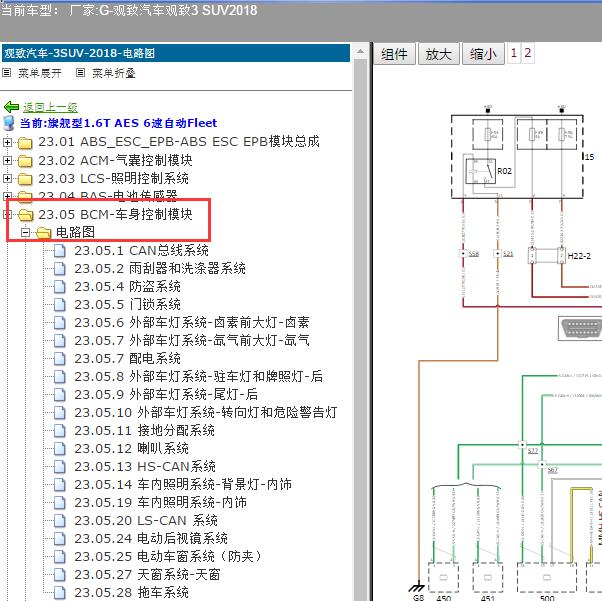Click the 菜单展开 expand-all icon
Image resolution: width=602 pixels, height=601 pixels.
tap(7, 72)
